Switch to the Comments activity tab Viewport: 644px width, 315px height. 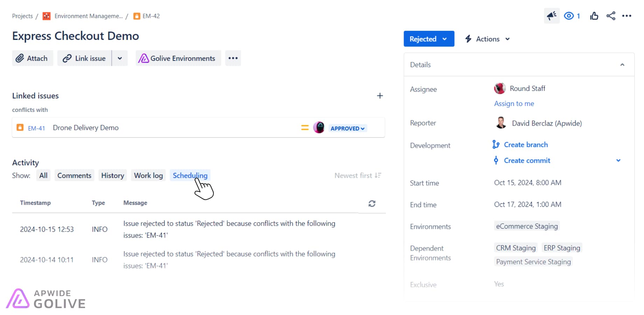[74, 175]
